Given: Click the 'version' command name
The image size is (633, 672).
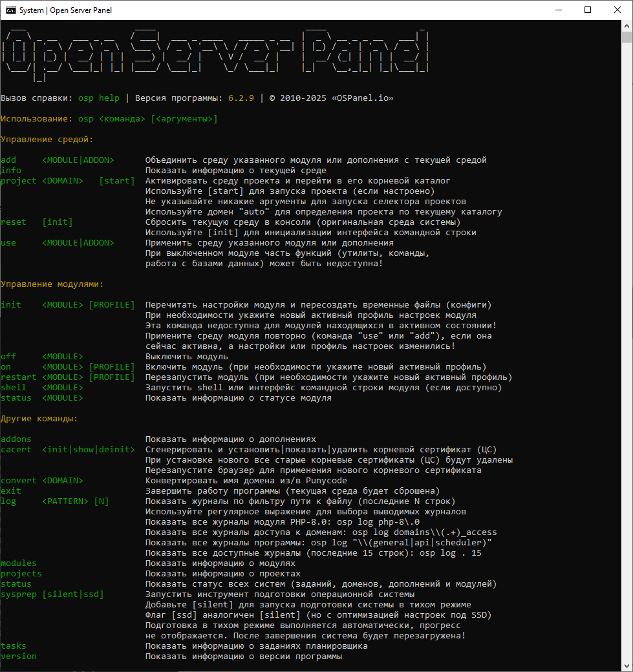Looking at the screenshot, I should tap(19, 656).
